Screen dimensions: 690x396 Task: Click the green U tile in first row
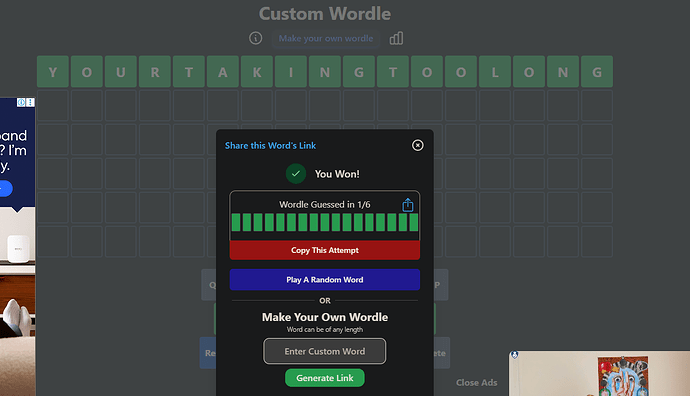(x=121, y=72)
